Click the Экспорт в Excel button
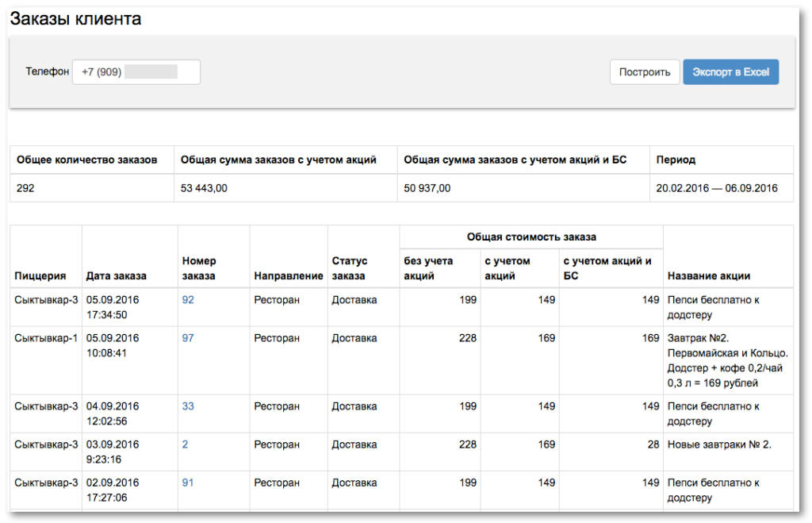The height and width of the screenshot is (523, 812). (x=730, y=72)
